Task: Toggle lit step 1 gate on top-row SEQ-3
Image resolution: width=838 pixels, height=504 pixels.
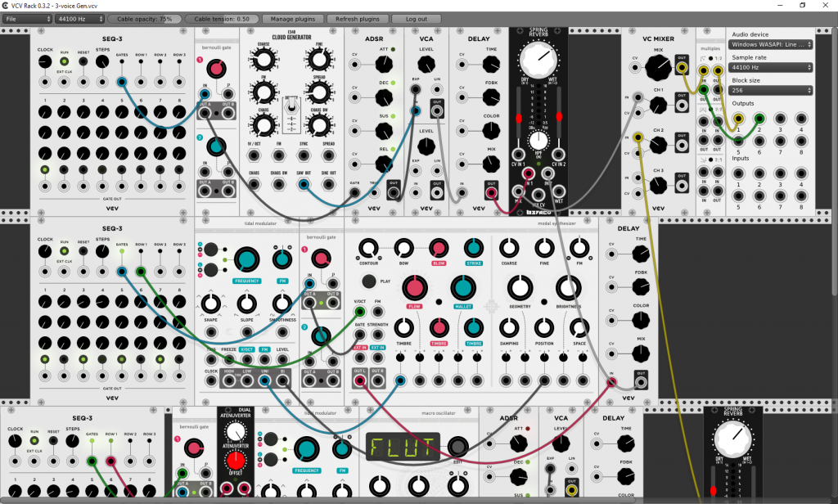Action: (45, 170)
